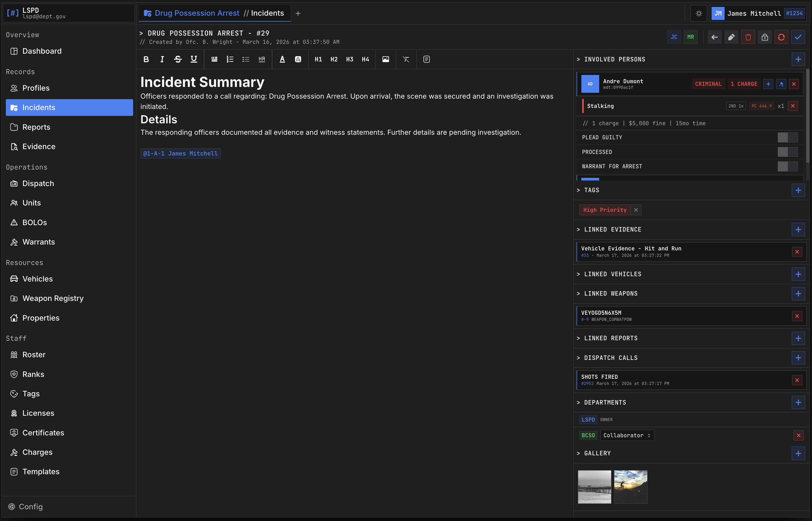Click the red trash delete icon
Screen dimensions: 812x521
(x=748, y=37)
